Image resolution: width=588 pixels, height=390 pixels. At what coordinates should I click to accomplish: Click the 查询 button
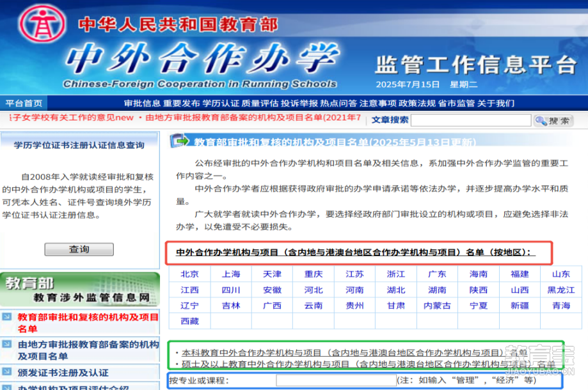pyautogui.click(x=79, y=249)
